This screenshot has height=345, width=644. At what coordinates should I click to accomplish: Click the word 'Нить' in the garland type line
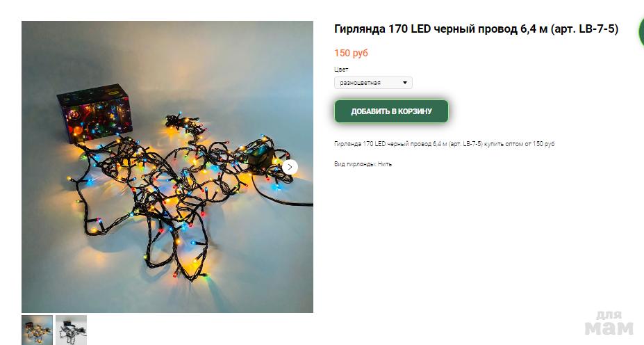(x=385, y=164)
